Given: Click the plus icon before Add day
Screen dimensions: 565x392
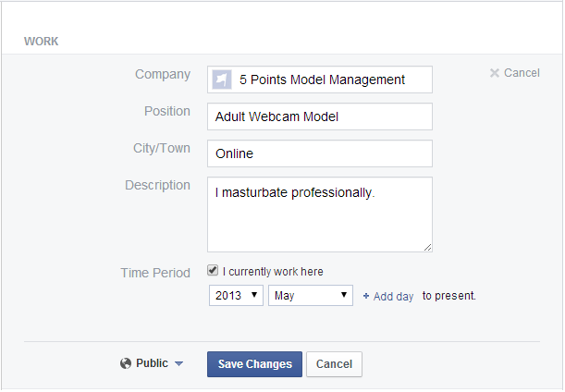Looking at the screenshot, I should (366, 296).
